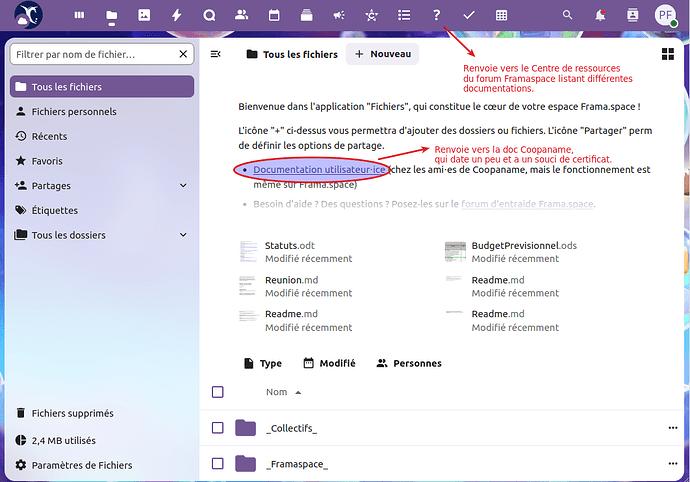690x482 pixels.
Task: Expand the Tous les dossiers chevron
Action: (183, 235)
